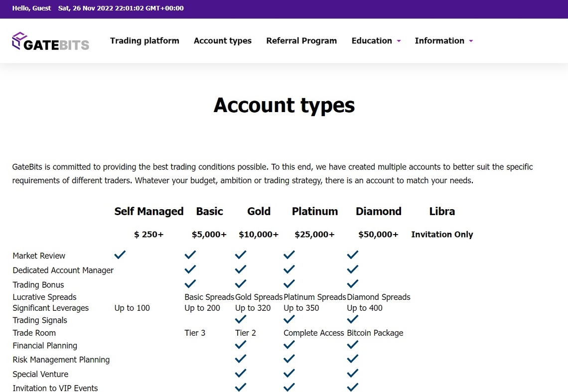This screenshot has width=568, height=392.
Task: Click the "$50,000+" Diamond price
Action: (379, 235)
